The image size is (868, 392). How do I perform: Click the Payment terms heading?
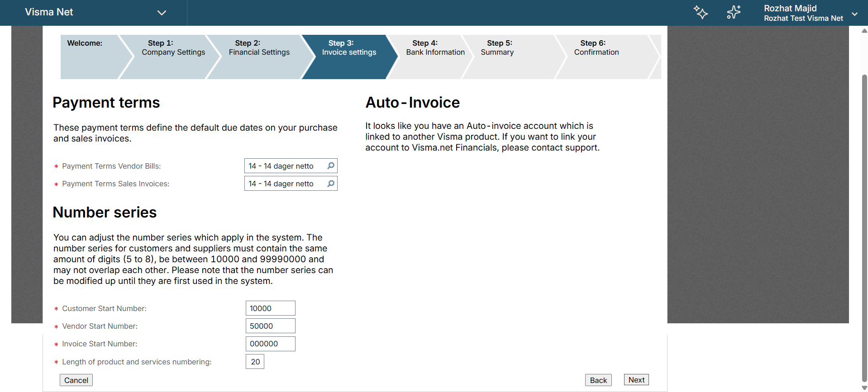tap(106, 103)
